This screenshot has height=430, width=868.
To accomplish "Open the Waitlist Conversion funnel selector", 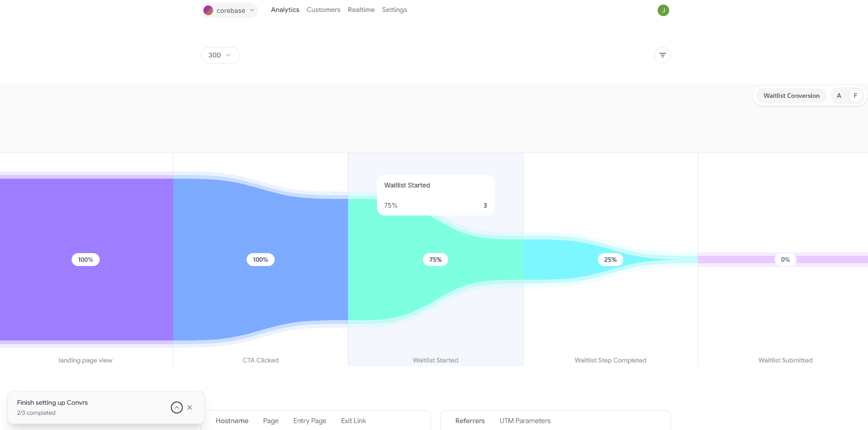I will coord(791,96).
